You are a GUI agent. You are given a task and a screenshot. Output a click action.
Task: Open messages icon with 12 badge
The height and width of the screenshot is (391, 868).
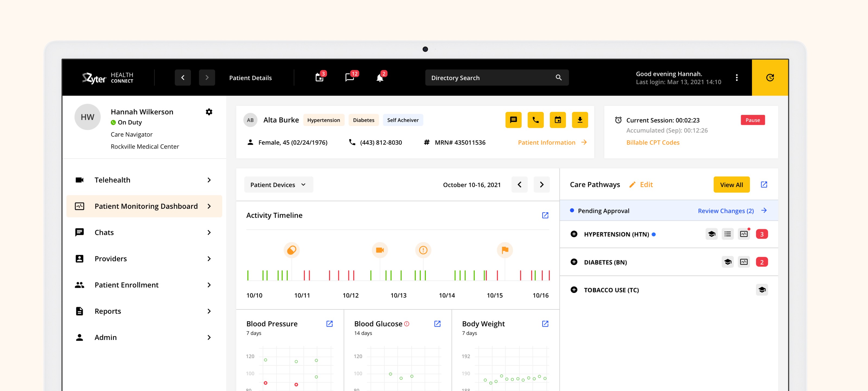349,78
